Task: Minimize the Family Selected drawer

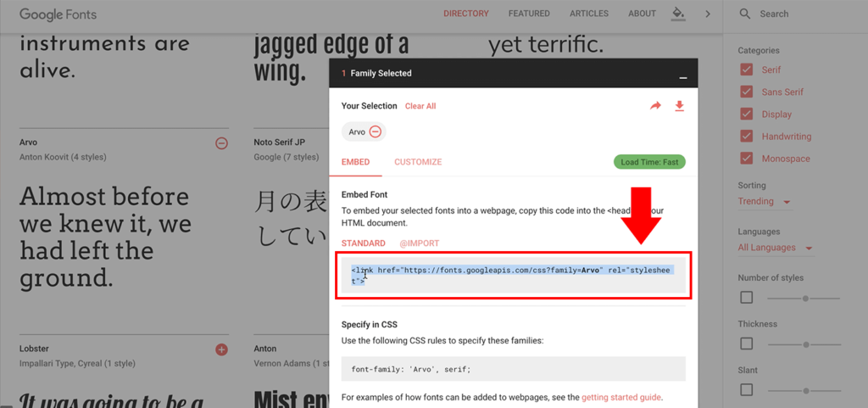Action: (x=683, y=78)
